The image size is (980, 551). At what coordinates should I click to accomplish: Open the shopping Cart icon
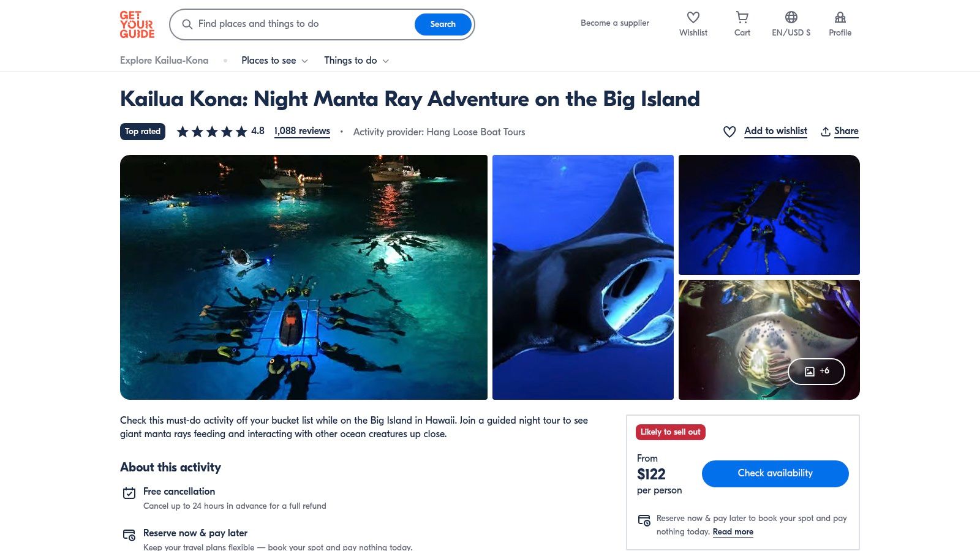(742, 18)
